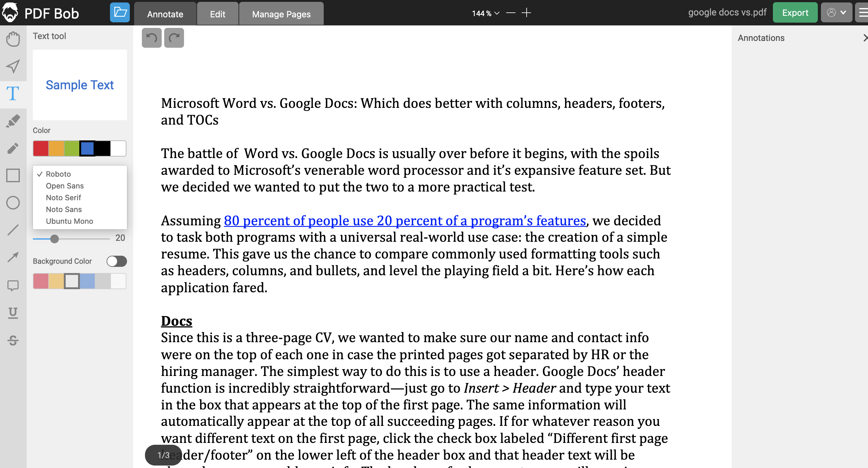Pick the light blue background swatch
Viewport: 868px width, 468px height.
(x=87, y=281)
